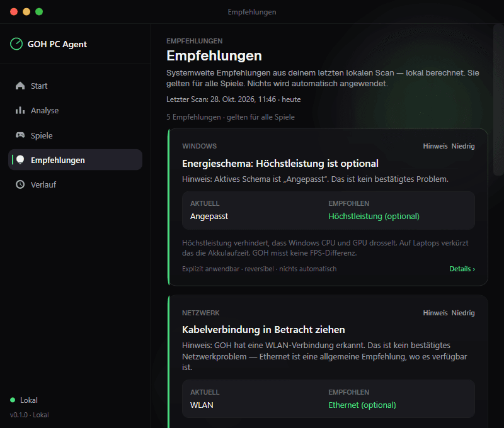This screenshot has width=504, height=428.
Task: Click the Höchstleistung (optional) recommended value
Action: 374,216
